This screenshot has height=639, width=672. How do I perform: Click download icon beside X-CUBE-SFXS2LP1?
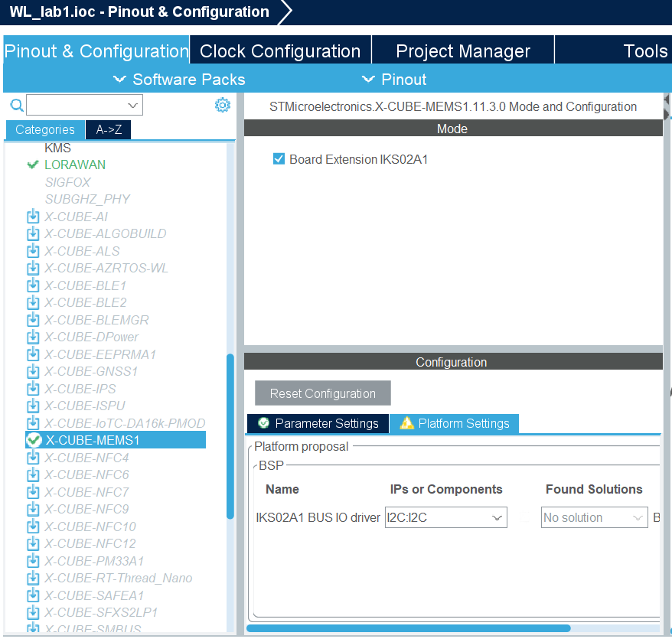(33, 612)
